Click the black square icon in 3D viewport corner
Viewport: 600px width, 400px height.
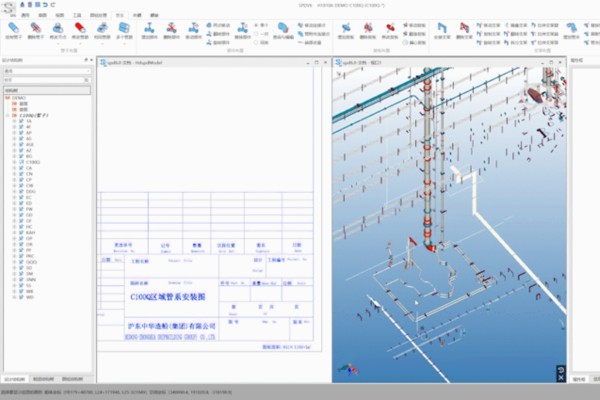click(x=559, y=372)
